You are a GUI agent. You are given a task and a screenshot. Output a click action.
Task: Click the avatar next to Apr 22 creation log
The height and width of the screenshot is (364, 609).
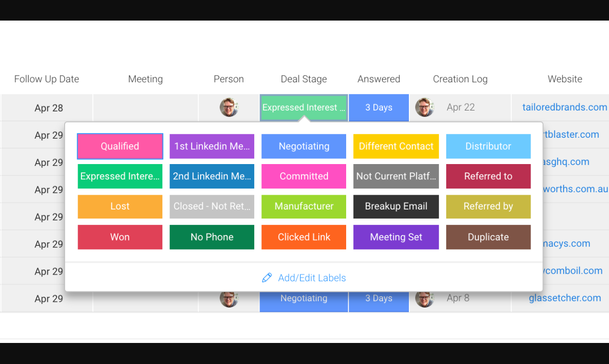tap(424, 107)
